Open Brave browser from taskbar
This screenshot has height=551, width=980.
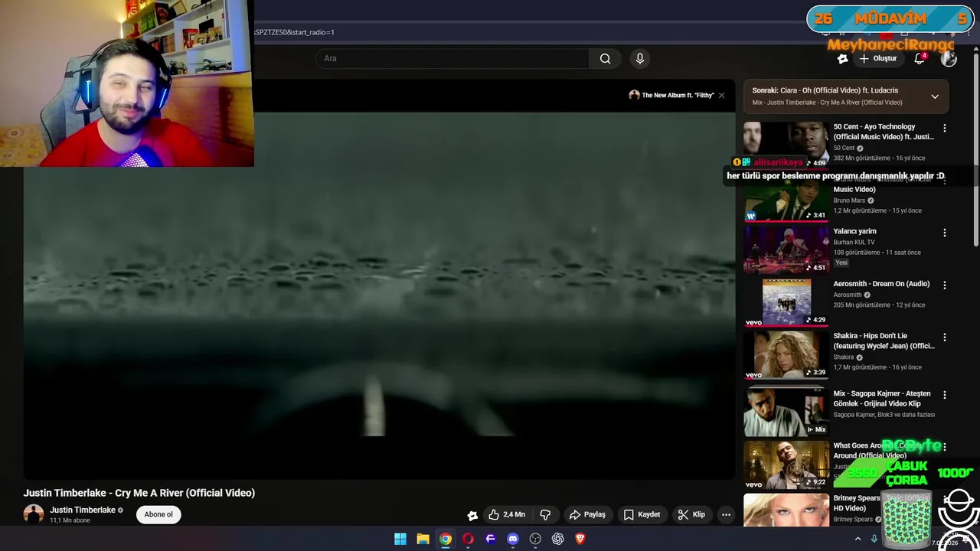click(580, 539)
